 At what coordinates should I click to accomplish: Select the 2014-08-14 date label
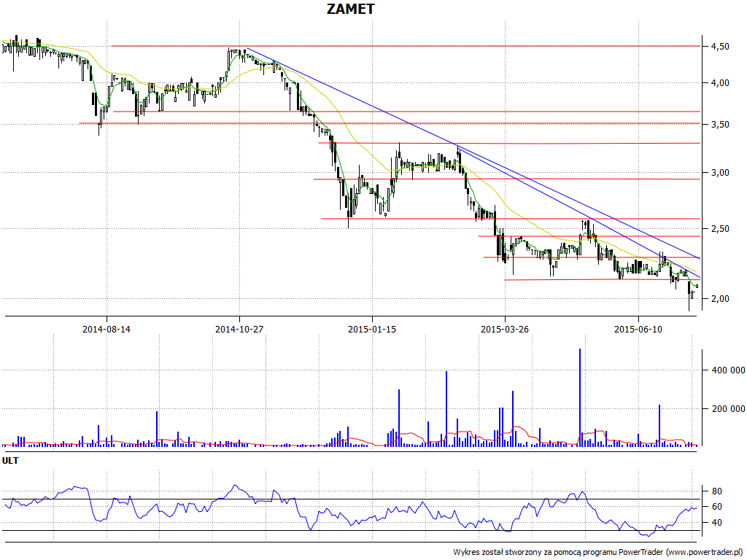tap(107, 329)
